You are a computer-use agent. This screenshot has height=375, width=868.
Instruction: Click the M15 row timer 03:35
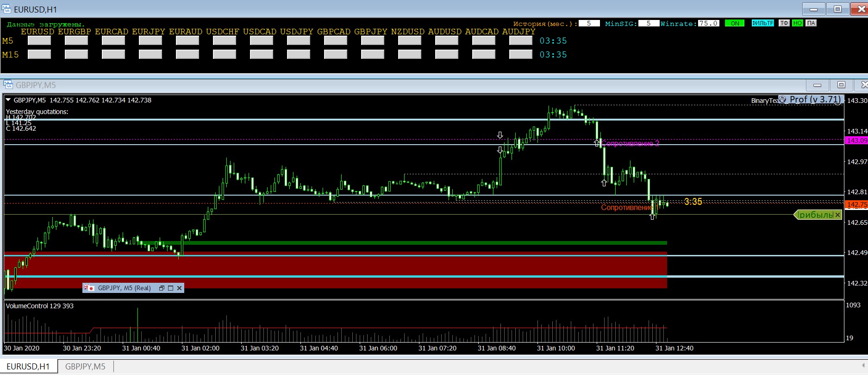(553, 55)
